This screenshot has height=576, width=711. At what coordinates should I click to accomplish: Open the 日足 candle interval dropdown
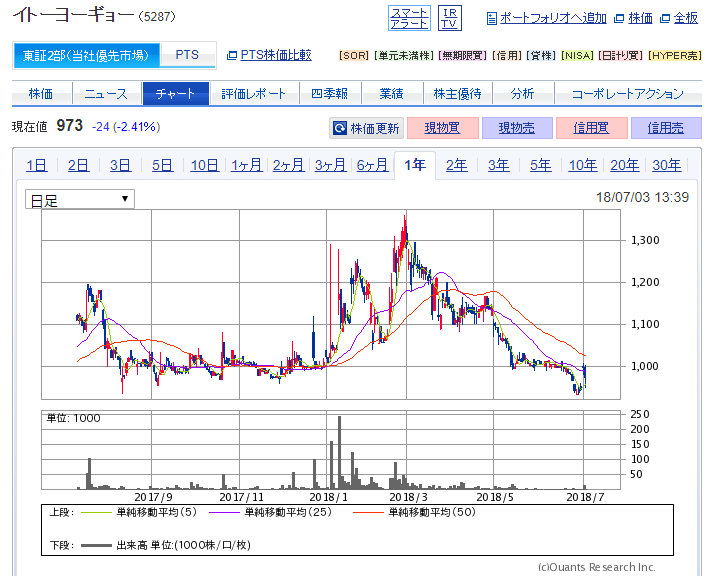point(80,200)
